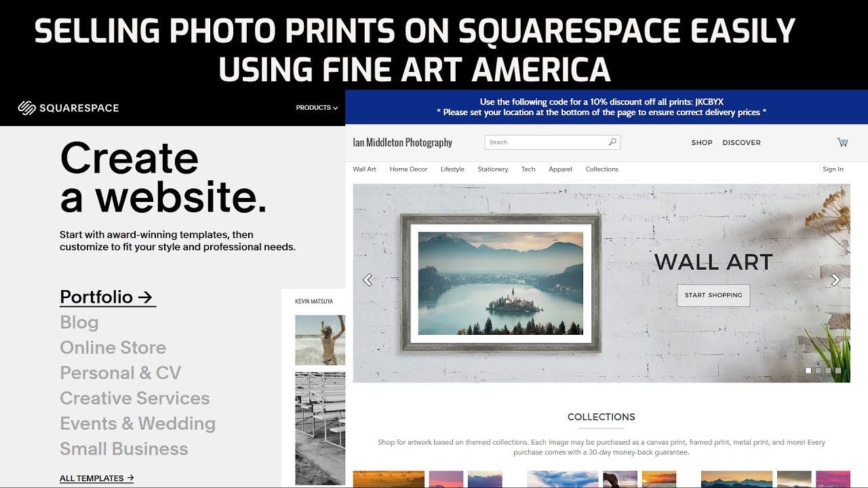Open the Shop menu item

[x=702, y=142]
